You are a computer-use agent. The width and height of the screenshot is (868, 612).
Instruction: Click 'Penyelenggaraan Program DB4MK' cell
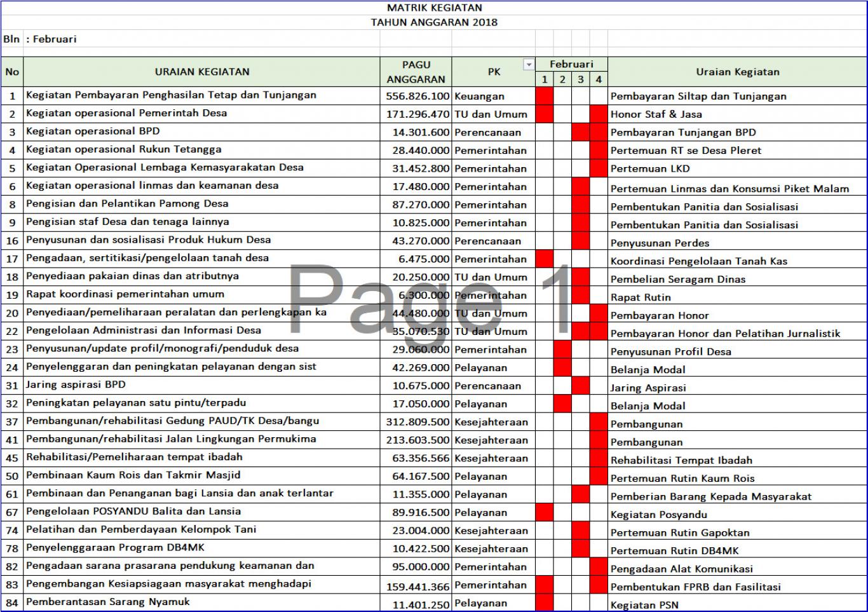point(202,548)
